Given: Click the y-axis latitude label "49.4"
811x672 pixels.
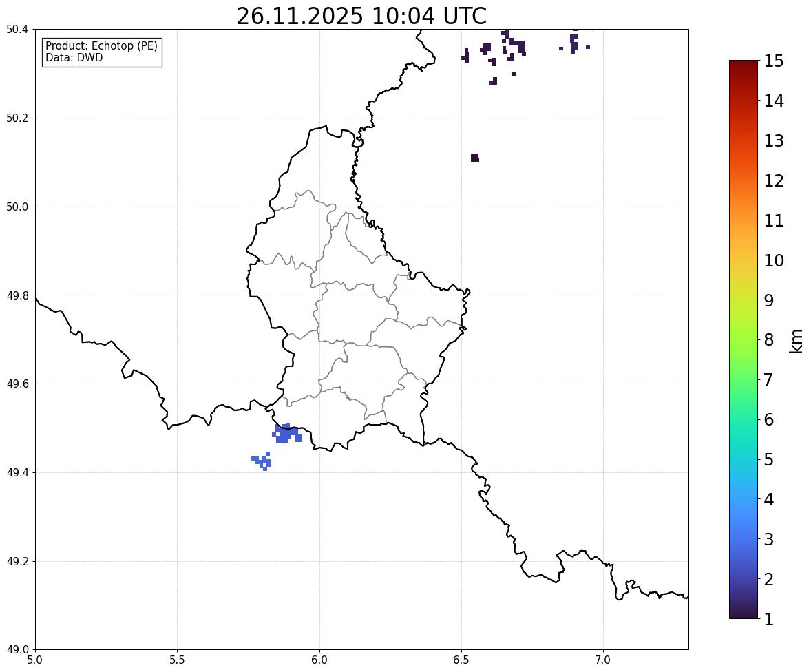Looking at the screenshot, I should 17,473.
